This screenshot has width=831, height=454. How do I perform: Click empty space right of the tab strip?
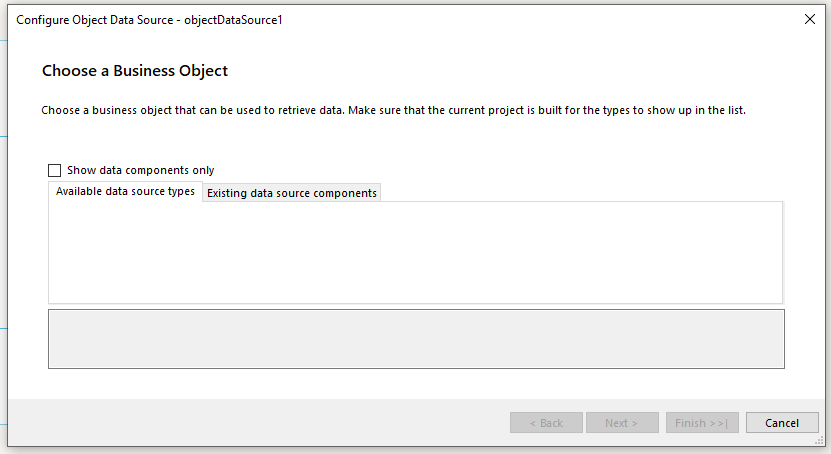coord(580,191)
